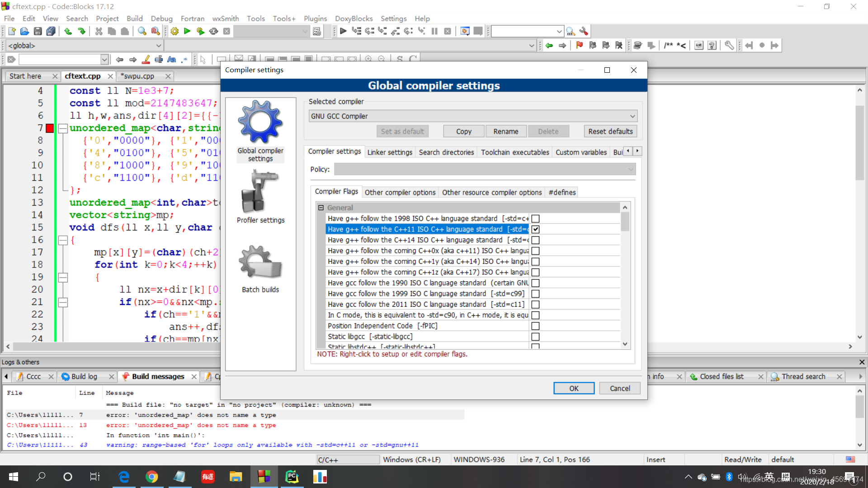This screenshot has height=488, width=868.
Task: Click the Undo green arrow icon
Action: tap(68, 31)
